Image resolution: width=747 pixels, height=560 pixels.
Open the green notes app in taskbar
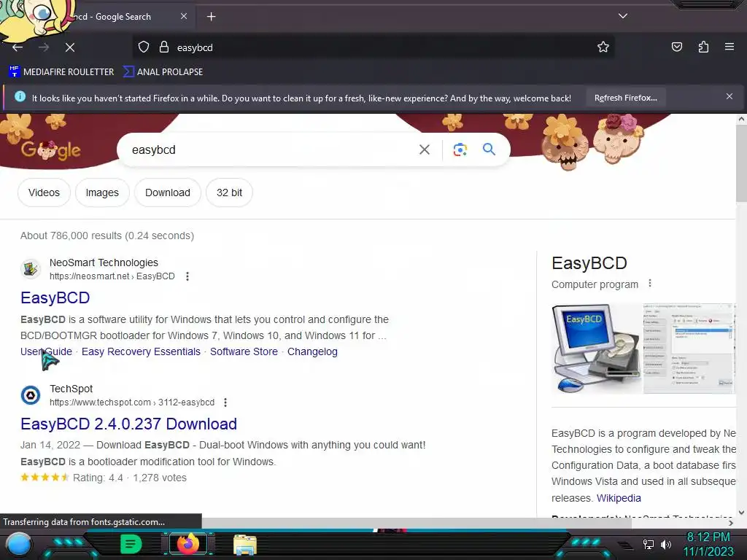[x=131, y=544]
